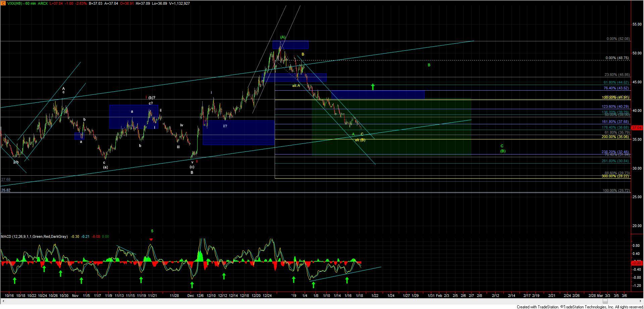Click the red 37.04 current price tag
The height and width of the screenshot is (309, 644).
tap(636, 128)
